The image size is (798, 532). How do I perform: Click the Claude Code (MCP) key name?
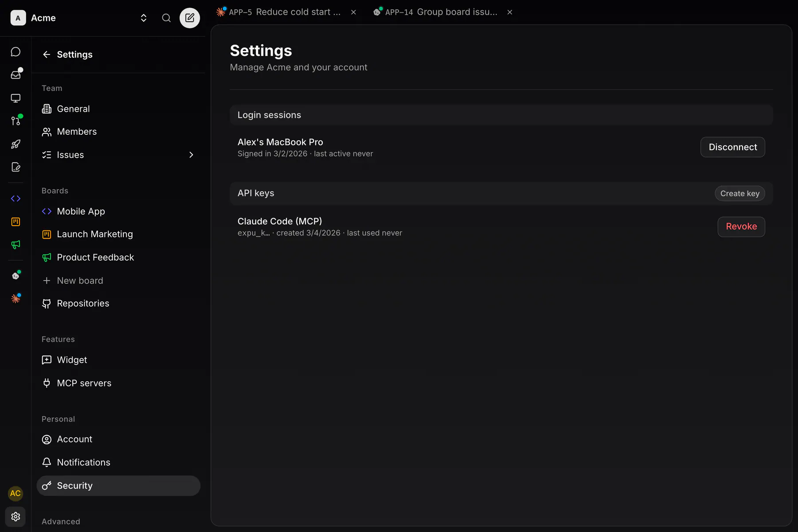pos(280,221)
